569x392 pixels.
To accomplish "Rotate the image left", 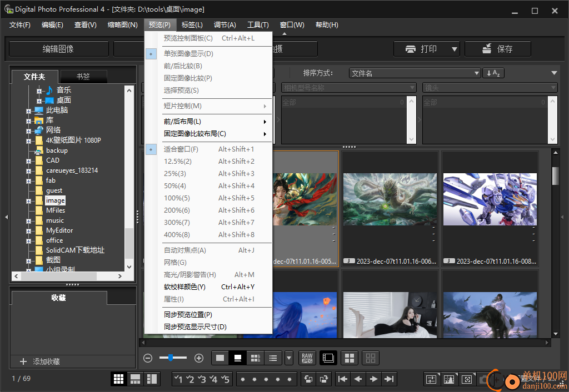I will click(308, 379).
